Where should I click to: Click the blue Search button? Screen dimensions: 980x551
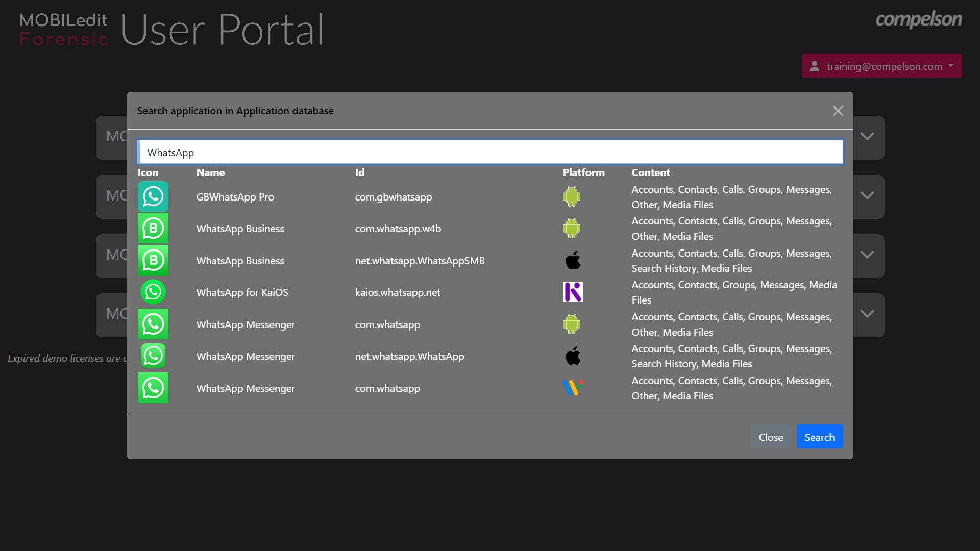pos(820,437)
